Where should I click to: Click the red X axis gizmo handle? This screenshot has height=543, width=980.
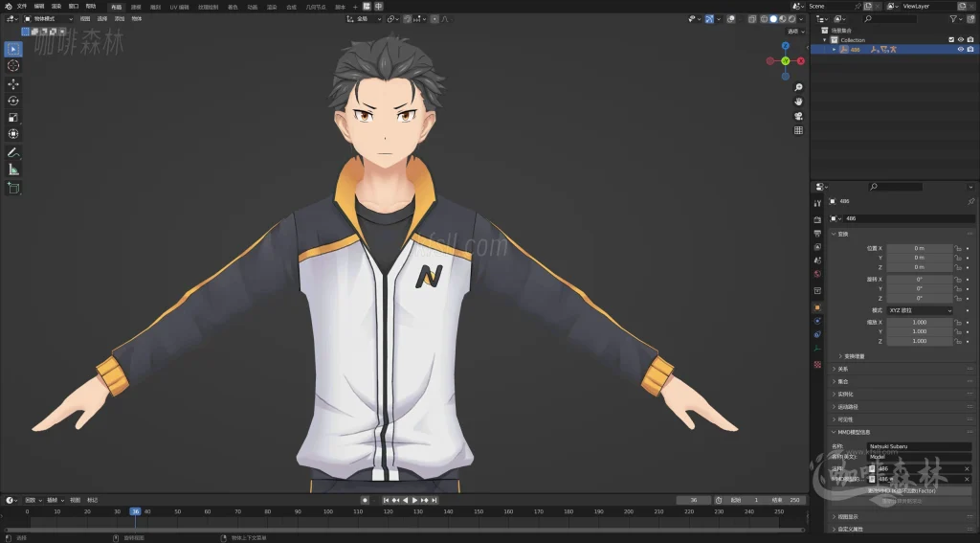tap(801, 60)
